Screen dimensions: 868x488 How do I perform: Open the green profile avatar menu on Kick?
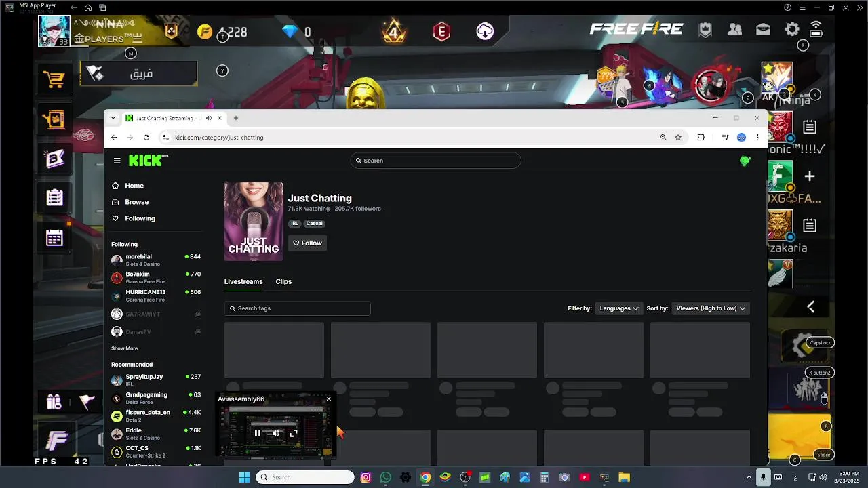(745, 161)
